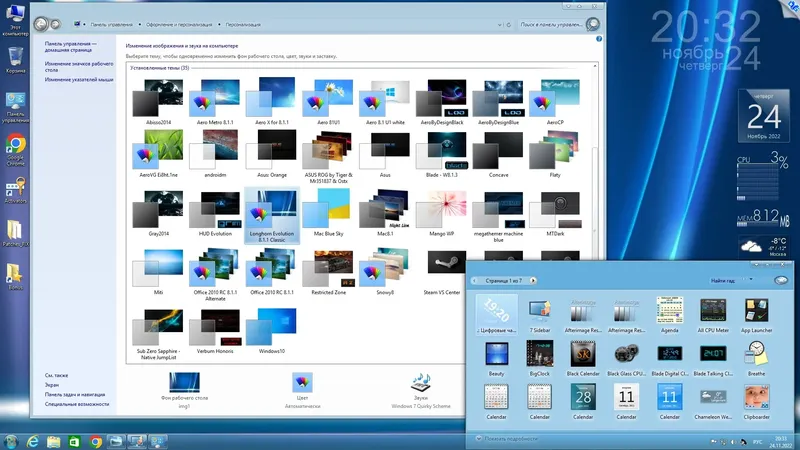Select the digital clock gadget

[x=496, y=314]
